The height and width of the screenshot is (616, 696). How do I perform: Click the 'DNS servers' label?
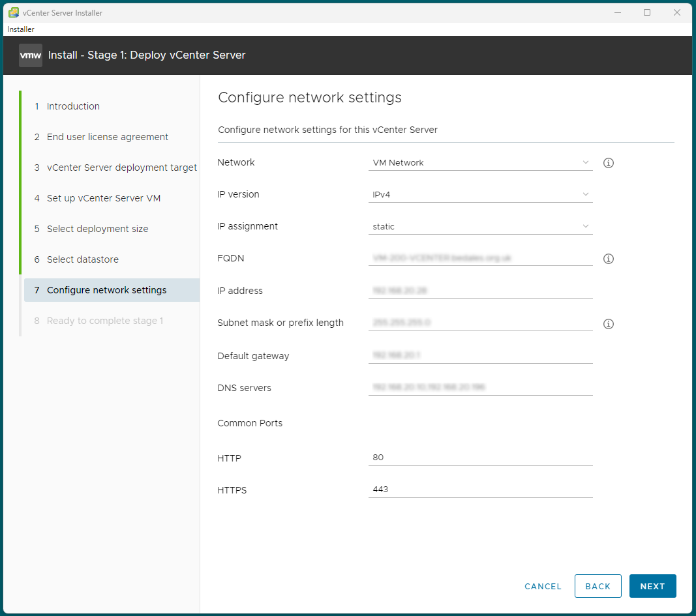tap(244, 388)
